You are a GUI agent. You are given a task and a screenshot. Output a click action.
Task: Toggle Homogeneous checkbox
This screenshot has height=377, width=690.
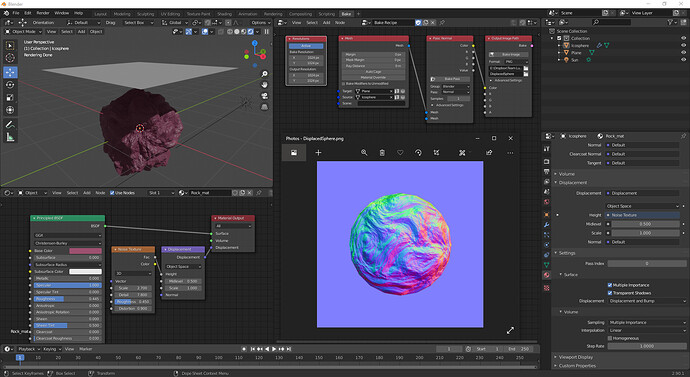[x=610, y=338]
